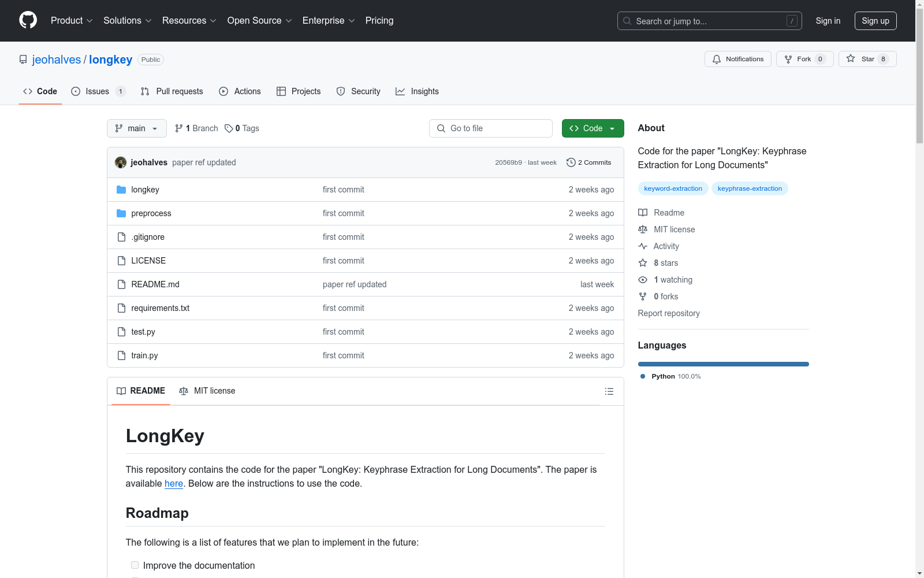Open the green Code dropdown button
Viewport: 924px width, 578px height.
click(x=593, y=128)
